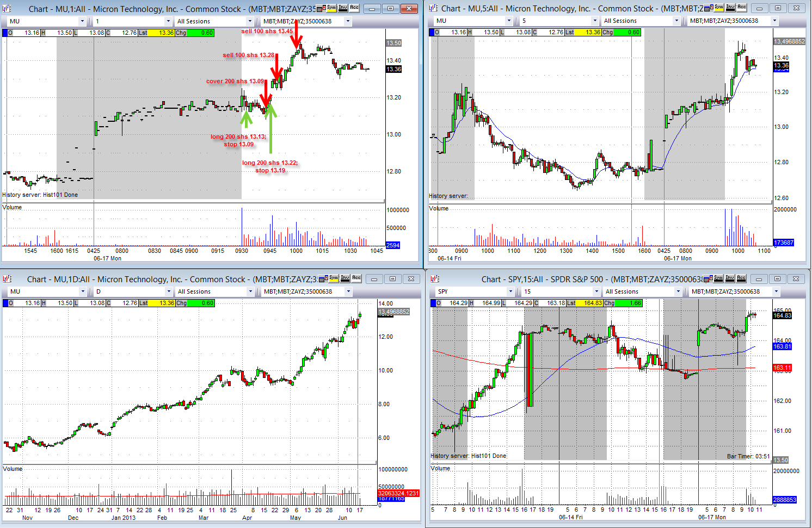The width and height of the screenshot is (812, 528).
Task: Open the SPY symbol dropdown in the 15-minute chart
Action: pos(510,291)
